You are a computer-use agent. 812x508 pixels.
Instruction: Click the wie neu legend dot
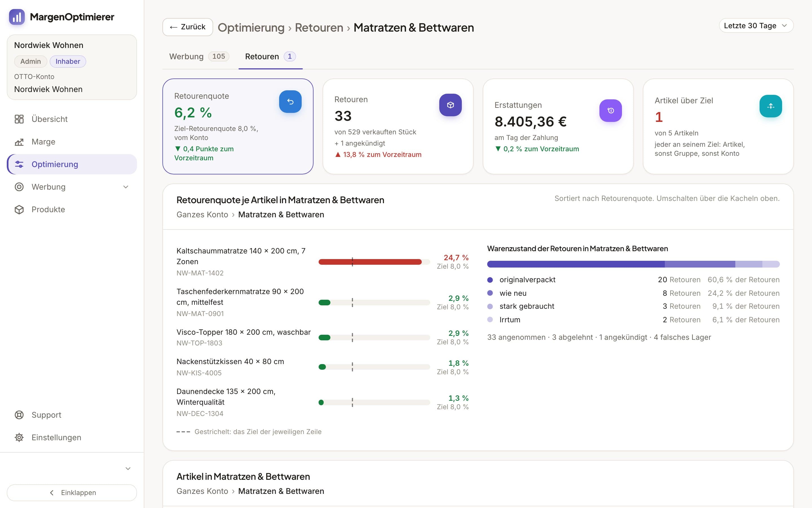(490, 293)
